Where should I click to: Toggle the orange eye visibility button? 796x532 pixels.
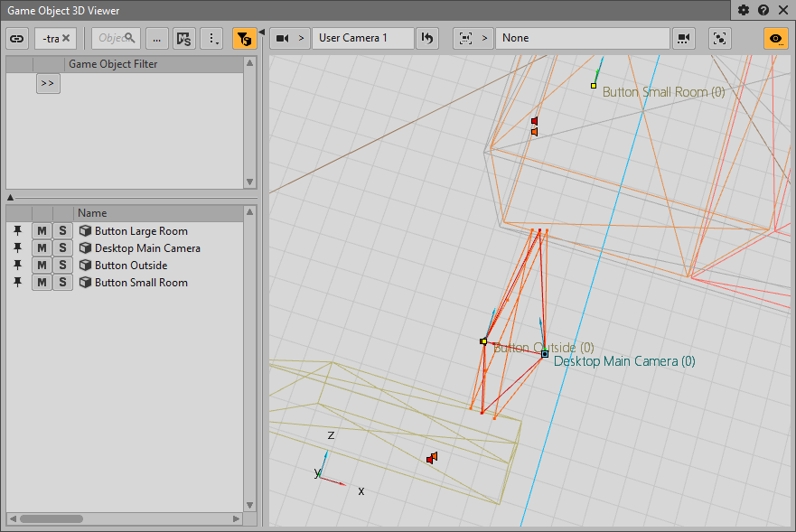point(775,38)
